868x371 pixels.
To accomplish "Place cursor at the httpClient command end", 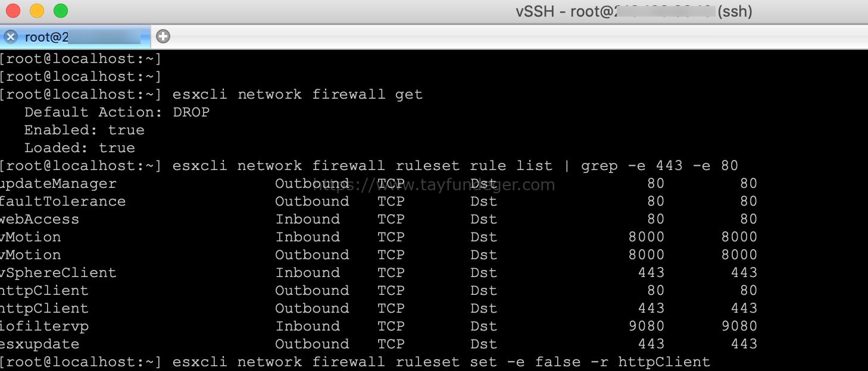I will point(711,362).
